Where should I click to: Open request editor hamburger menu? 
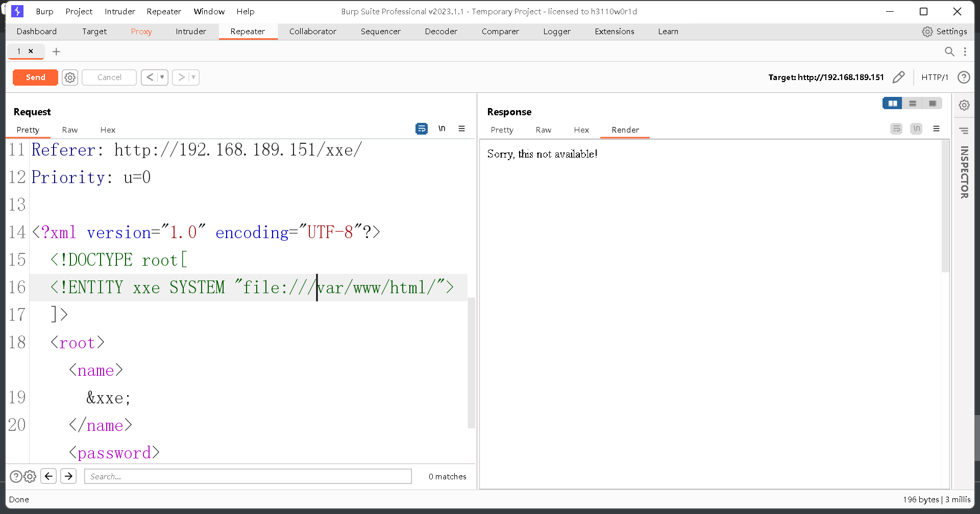pos(461,128)
